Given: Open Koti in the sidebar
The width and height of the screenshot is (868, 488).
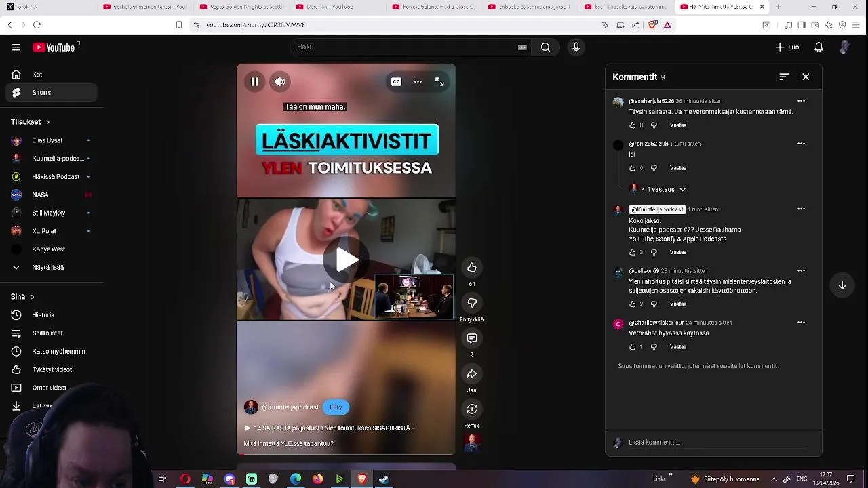Looking at the screenshot, I should pyautogui.click(x=52, y=75).
